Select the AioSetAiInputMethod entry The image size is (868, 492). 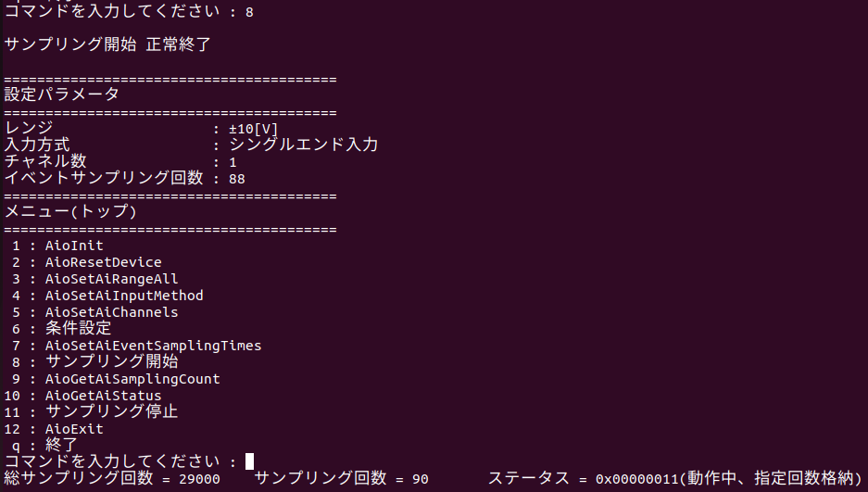[x=123, y=296]
